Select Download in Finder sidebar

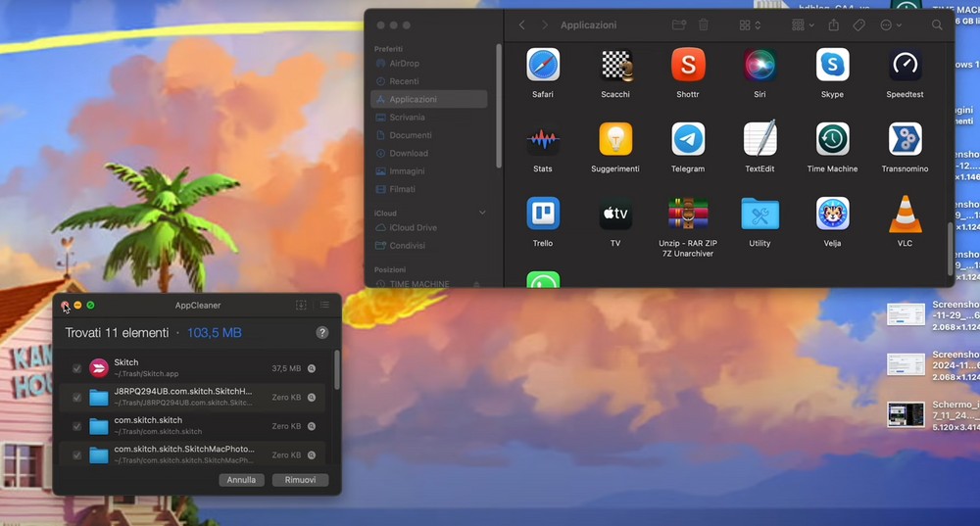(x=408, y=153)
